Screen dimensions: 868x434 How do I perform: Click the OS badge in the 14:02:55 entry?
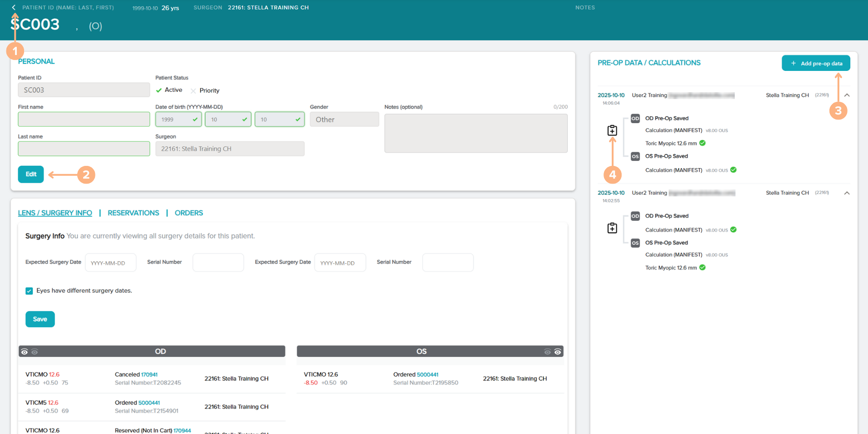pyautogui.click(x=635, y=243)
